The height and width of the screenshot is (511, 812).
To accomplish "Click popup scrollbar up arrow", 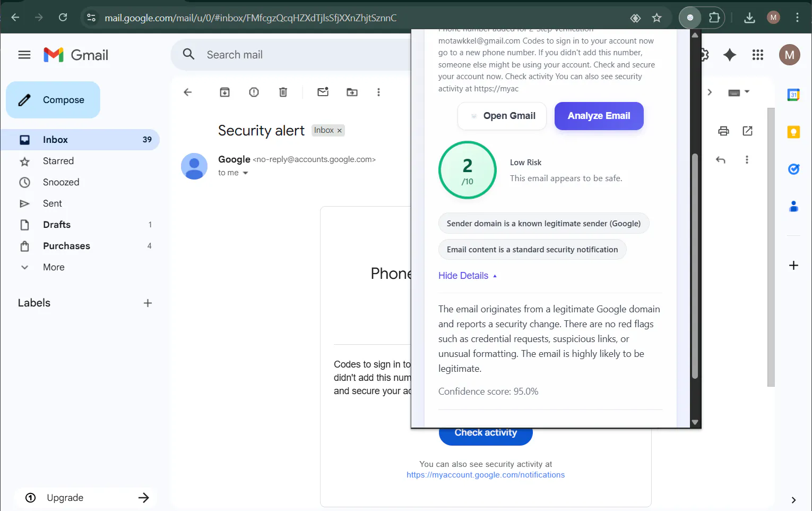I will pos(695,35).
